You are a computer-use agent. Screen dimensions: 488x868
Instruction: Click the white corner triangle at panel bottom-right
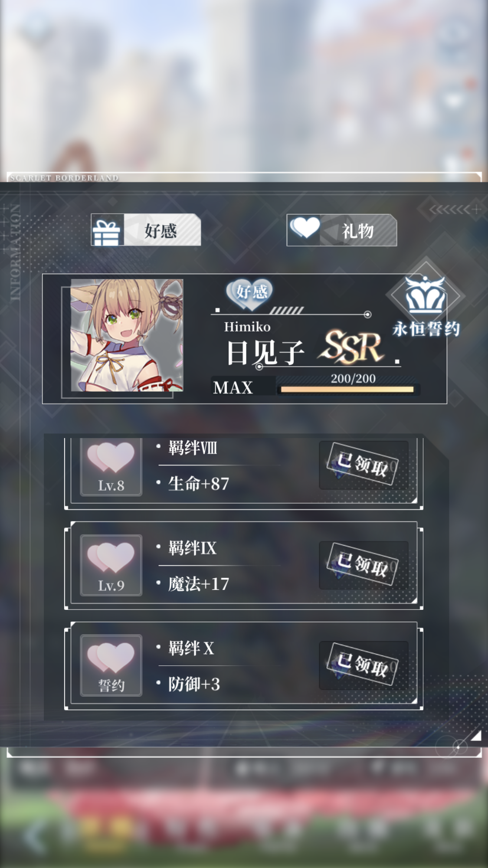tap(476, 735)
